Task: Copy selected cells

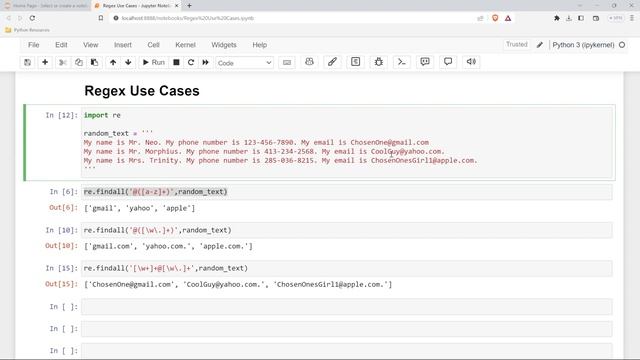Action: click(79, 62)
